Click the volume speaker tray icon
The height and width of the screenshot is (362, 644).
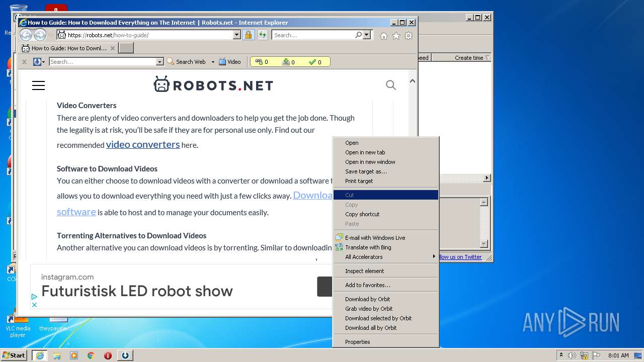pos(572,355)
